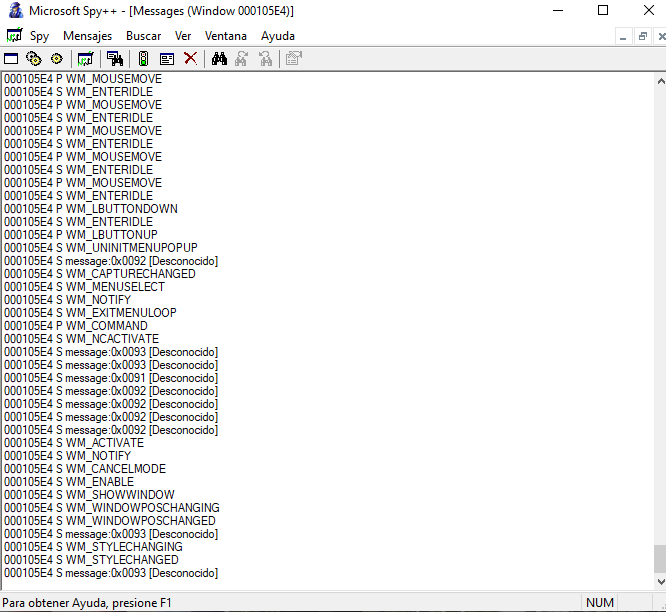Click the messages document icon left of Spy menu
Viewport: 670px width, 612px height.
(14, 35)
